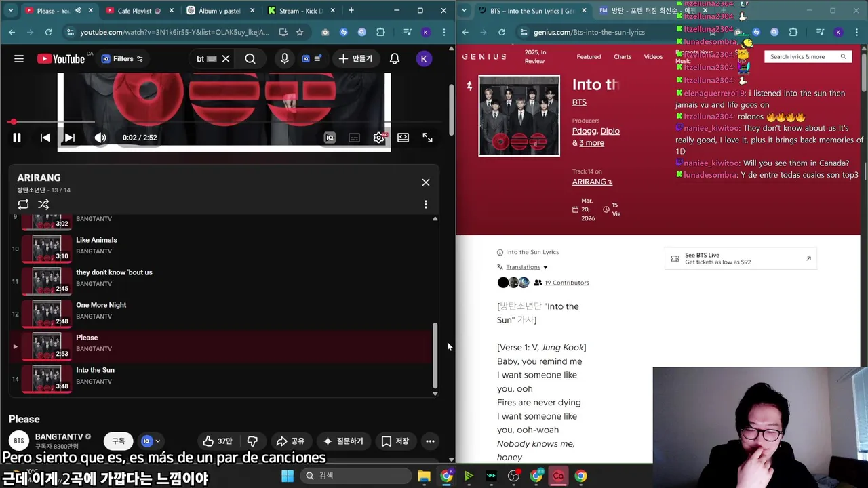Click the taskbar 검색 search box
Viewport: 868px width, 488px height.
pos(355,476)
